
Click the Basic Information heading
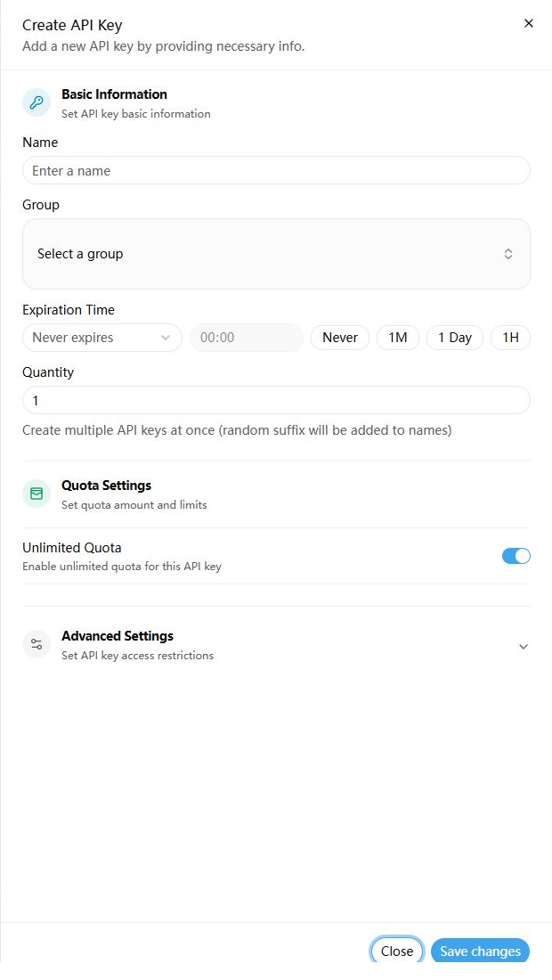click(x=114, y=94)
